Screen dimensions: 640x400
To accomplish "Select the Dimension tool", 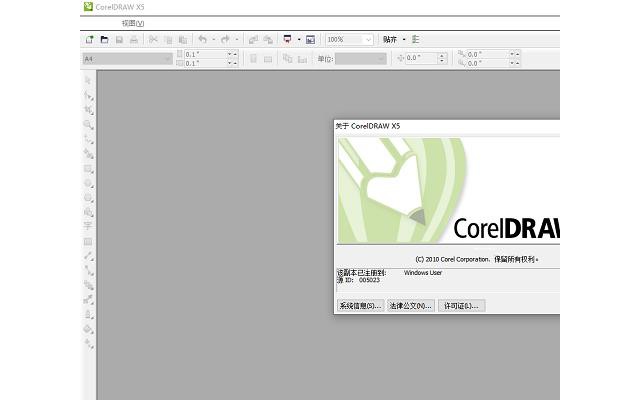I will click(x=89, y=256).
